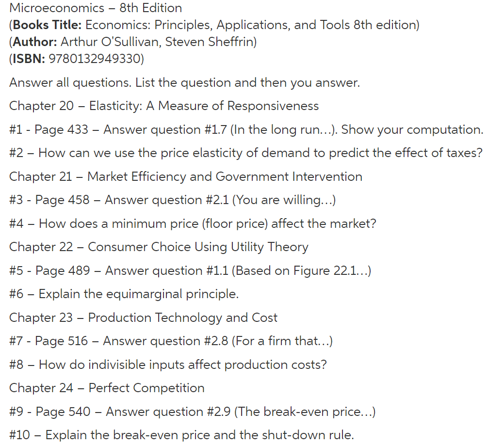Click question #4 about the minimum floor price
The height and width of the screenshot is (445, 504).
(x=193, y=223)
